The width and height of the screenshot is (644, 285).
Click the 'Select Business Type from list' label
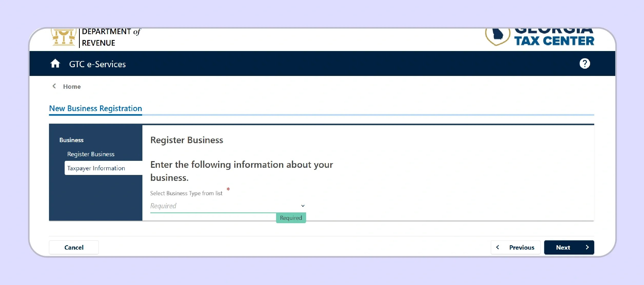point(186,193)
